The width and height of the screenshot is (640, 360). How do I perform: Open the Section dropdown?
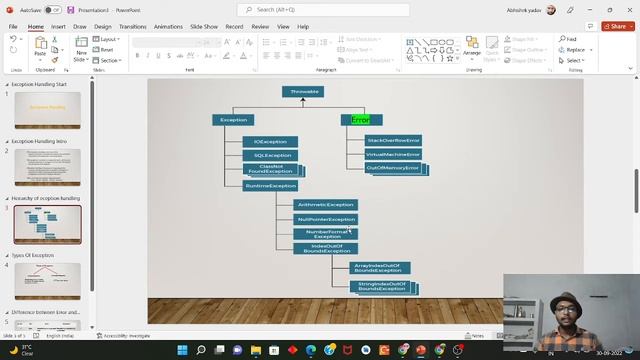[x=107, y=60]
